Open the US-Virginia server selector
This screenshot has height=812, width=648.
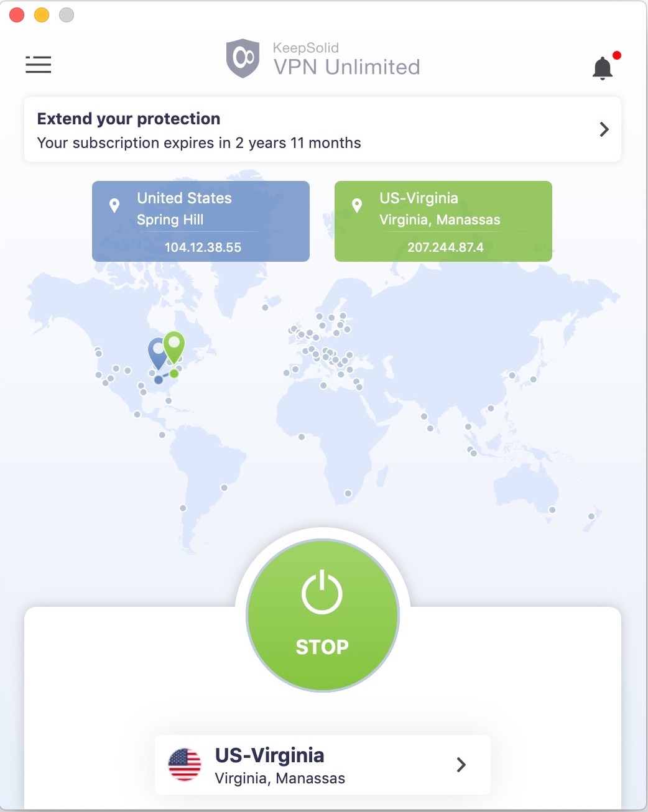(322, 765)
